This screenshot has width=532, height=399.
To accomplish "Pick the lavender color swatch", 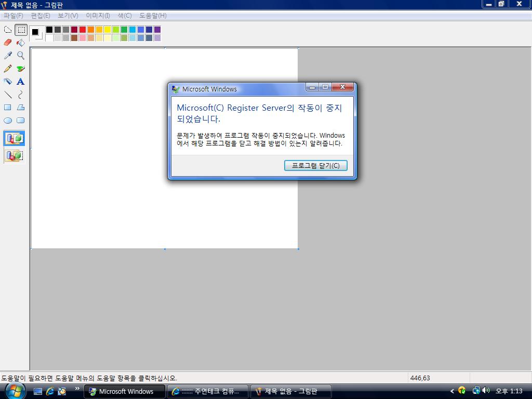I will (157, 37).
